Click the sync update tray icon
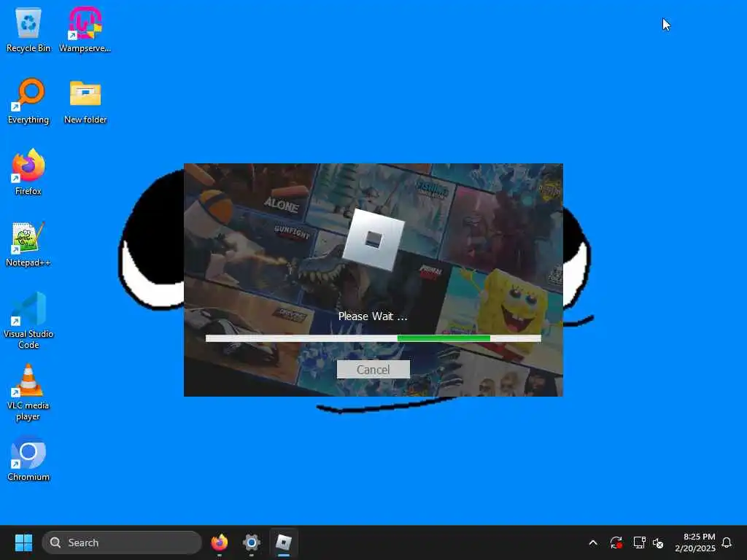 pos(616,542)
